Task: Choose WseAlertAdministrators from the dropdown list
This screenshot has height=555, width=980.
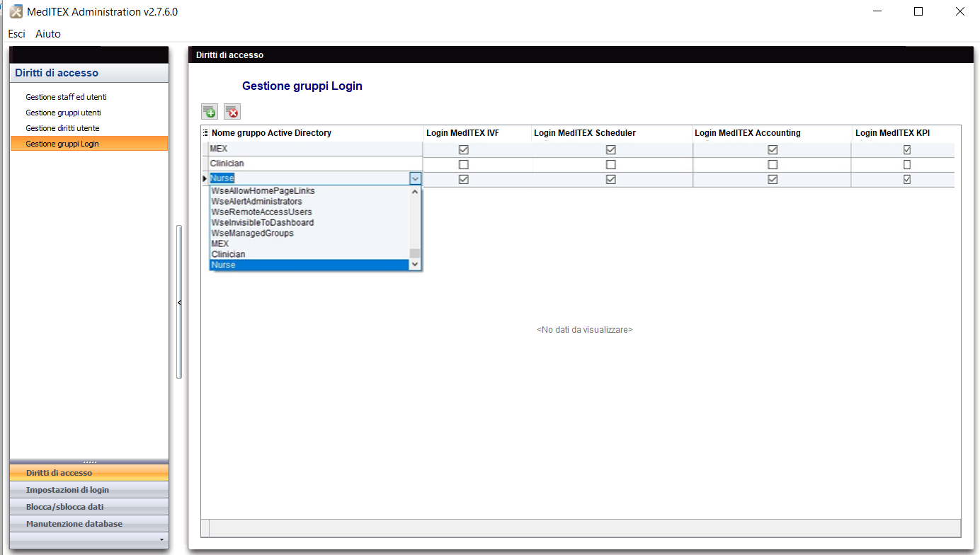Action: pyautogui.click(x=310, y=202)
